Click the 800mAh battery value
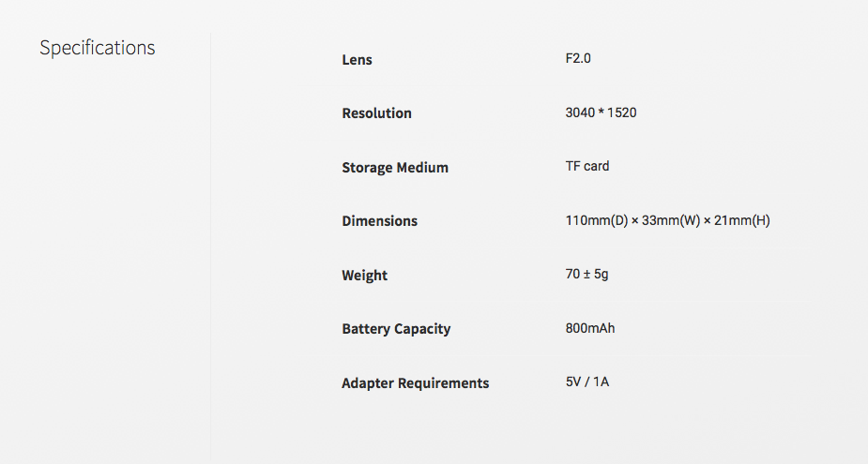This screenshot has width=868, height=464. (x=590, y=328)
